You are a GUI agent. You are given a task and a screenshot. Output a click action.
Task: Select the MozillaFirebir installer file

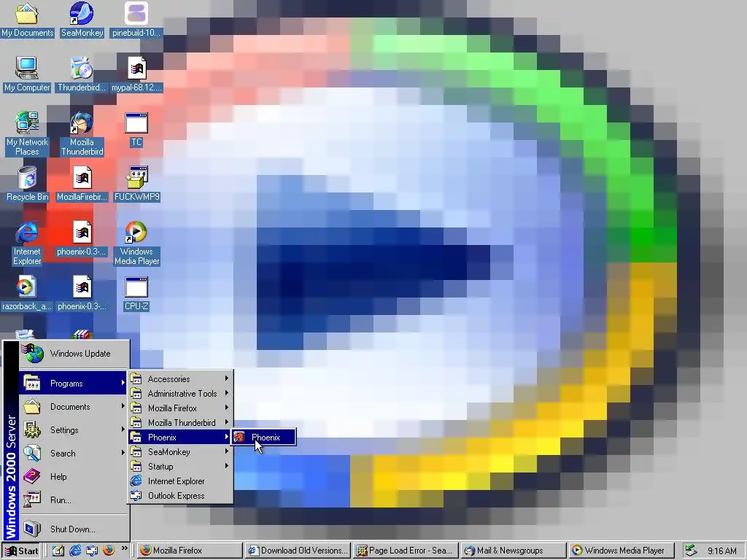pyautogui.click(x=82, y=183)
